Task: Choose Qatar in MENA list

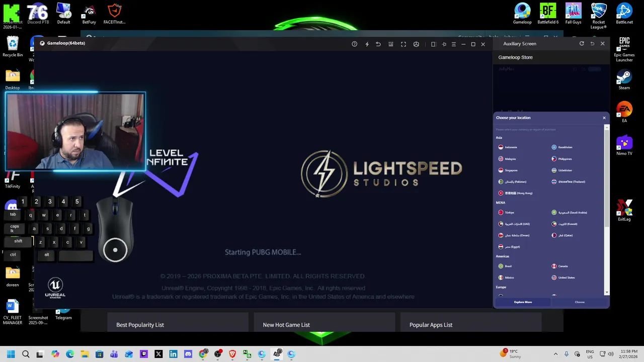Action: tap(562, 235)
